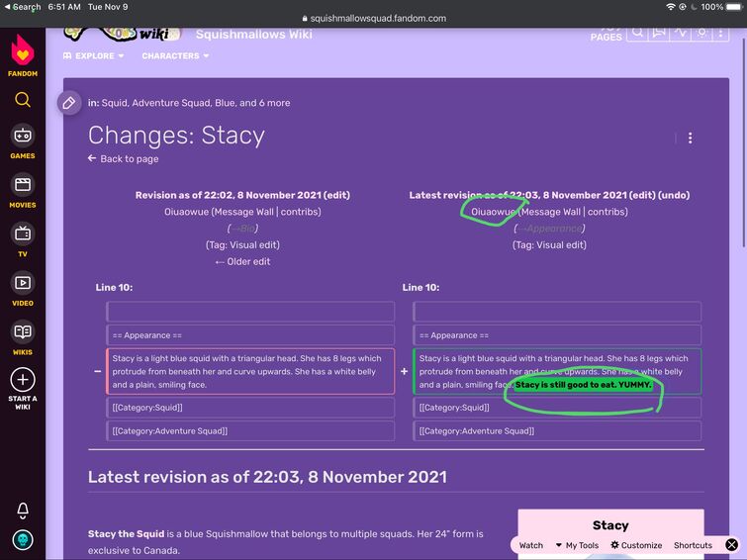747x560 pixels.
Task: Click the Stacy infobox title
Action: [610, 525]
